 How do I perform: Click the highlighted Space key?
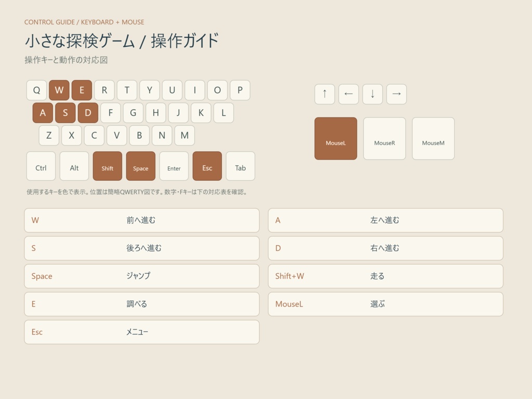pos(141,166)
